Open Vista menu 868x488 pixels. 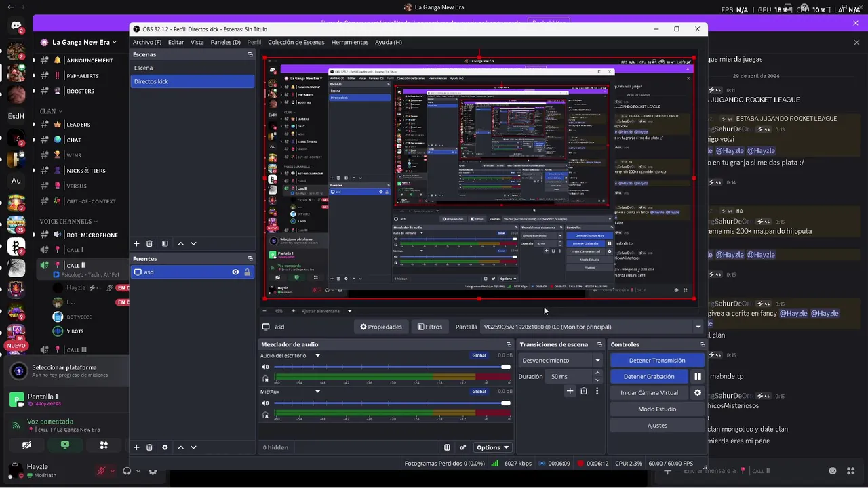197,42
